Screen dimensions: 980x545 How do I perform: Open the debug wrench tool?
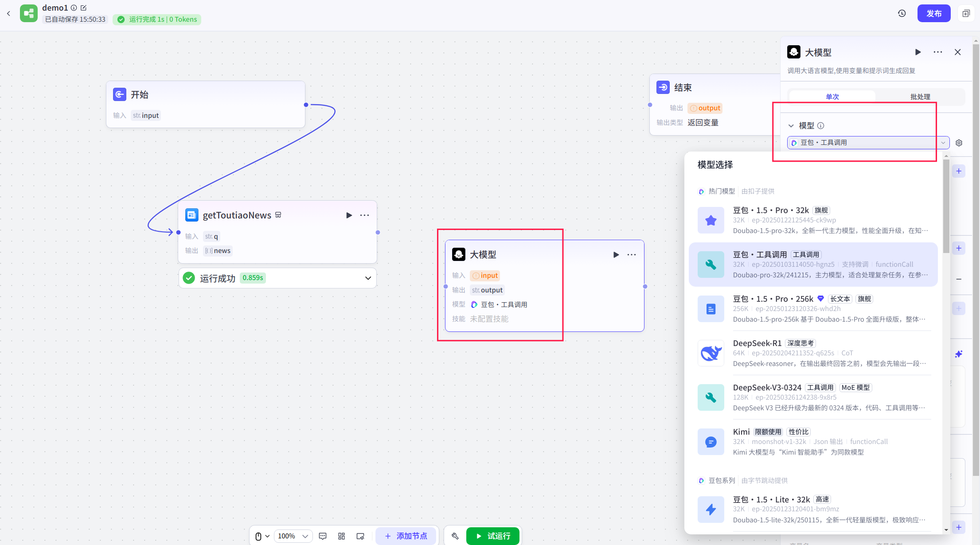455,536
